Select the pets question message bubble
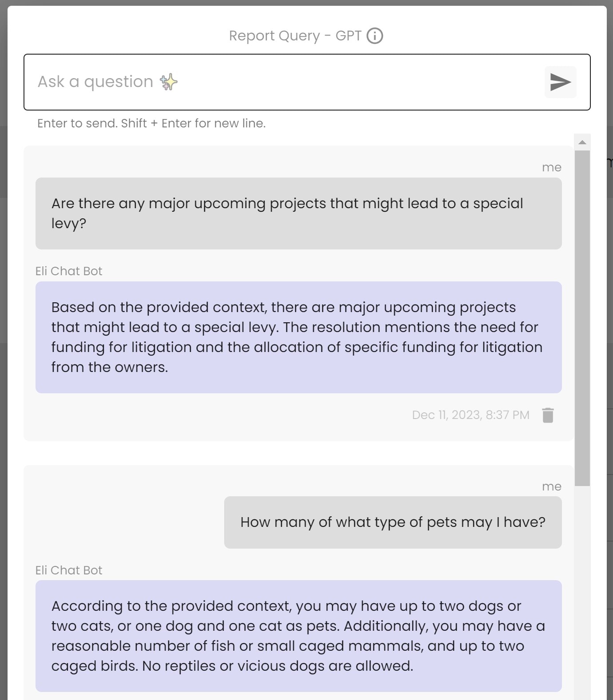The width and height of the screenshot is (613, 700). (393, 522)
